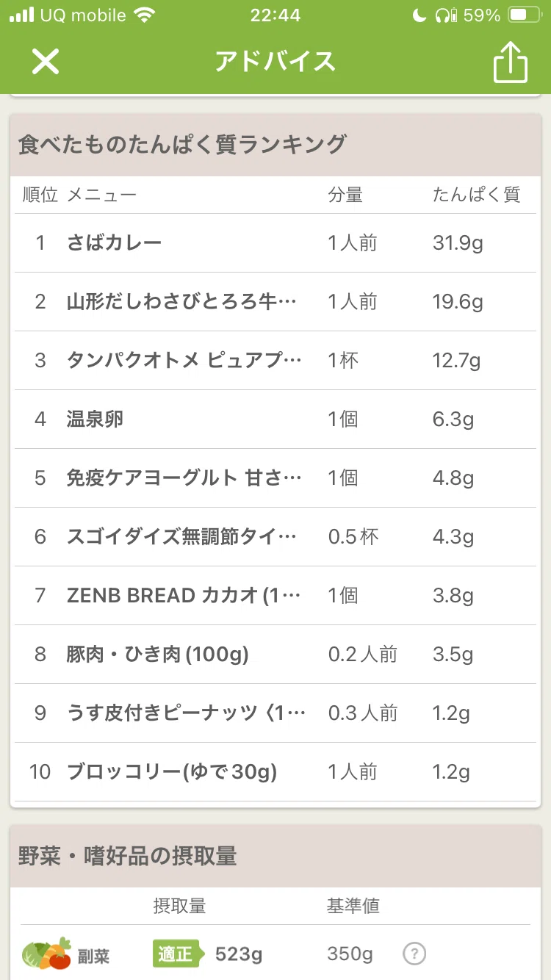Select スゴイダイズ無調節タイ row
Image resolution: width=551 pixels, height=980 pixels.
[x=273, y=537]
